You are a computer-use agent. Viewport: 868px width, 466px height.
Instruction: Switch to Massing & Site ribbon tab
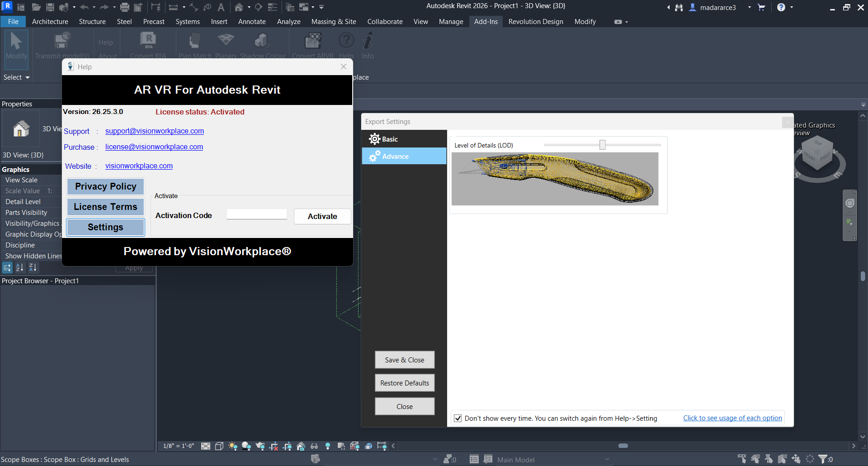334,21
